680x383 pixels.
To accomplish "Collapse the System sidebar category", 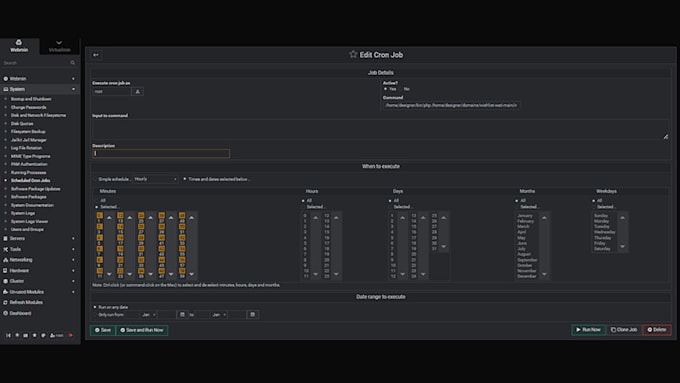I will tap(40, 89).
